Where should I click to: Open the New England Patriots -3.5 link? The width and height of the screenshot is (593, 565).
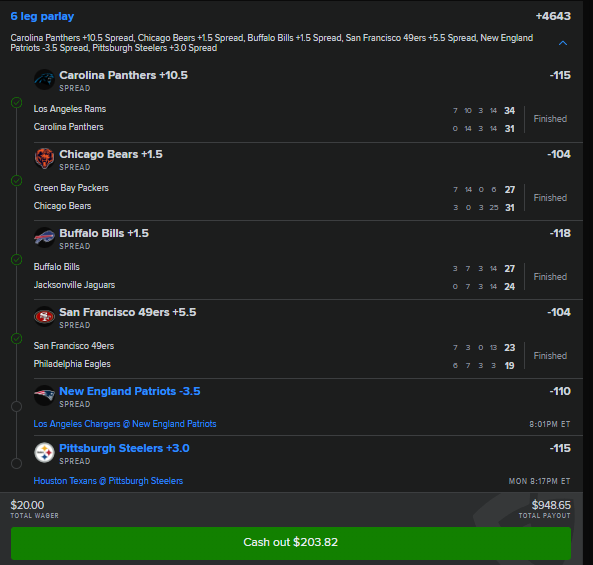point(130,391)
